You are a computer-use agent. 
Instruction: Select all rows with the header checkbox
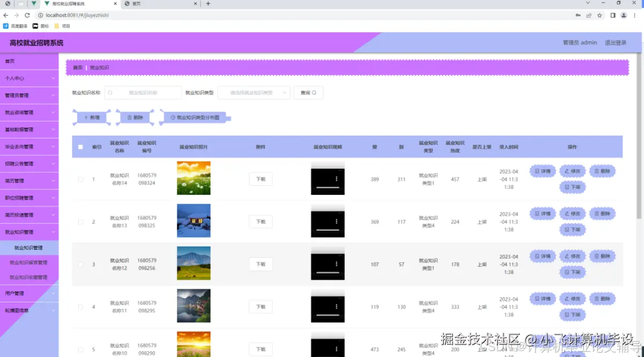(80, 146)
